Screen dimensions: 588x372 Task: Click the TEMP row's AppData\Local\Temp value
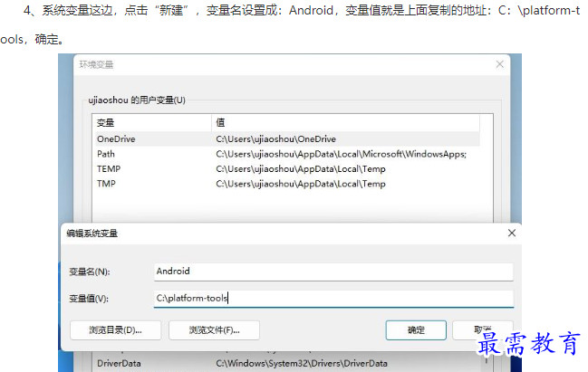pos(301,169)
